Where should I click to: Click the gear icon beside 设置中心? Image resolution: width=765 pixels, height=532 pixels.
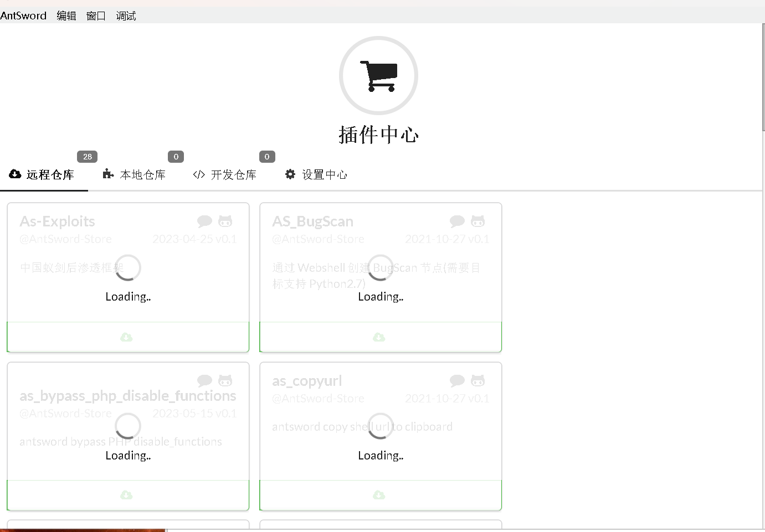click(290, 174)
